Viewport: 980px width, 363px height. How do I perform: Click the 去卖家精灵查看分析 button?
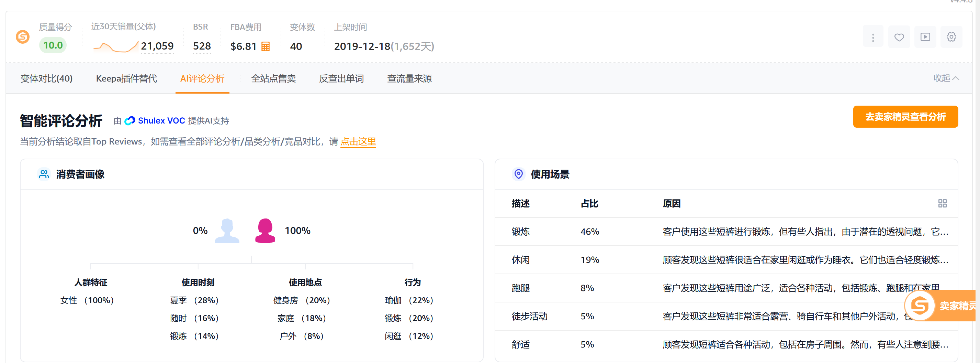click(905, 117)
